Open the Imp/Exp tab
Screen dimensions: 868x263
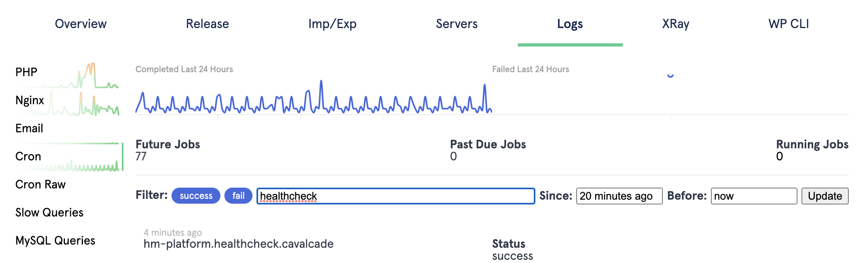click(x=332, y=24)
